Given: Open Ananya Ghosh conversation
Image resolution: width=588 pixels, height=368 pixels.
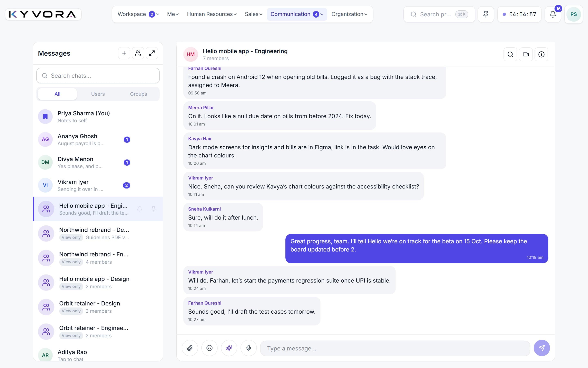Looking at the screenshot, I should pyautogui.click(x=98, y=139).
